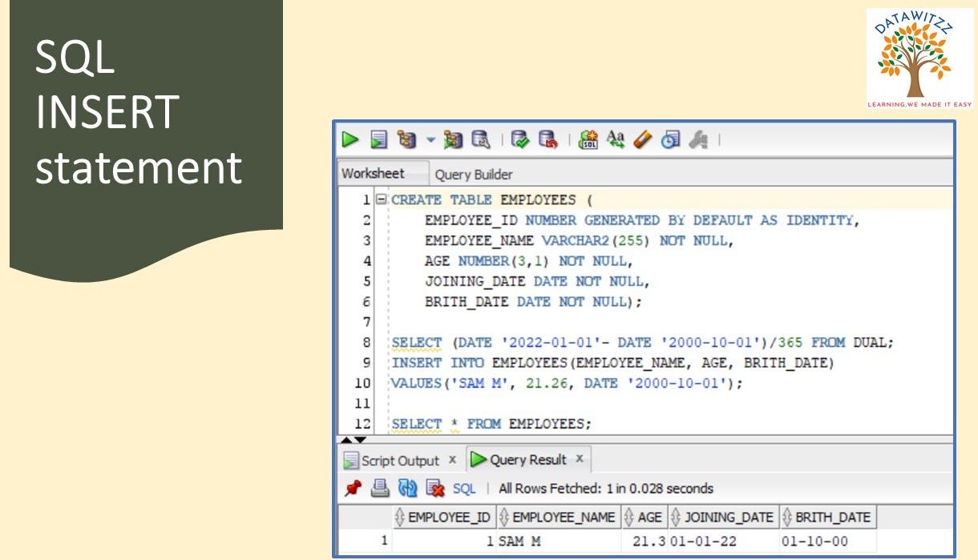The width and height of the screenshot is (978, 560).
Task: Refresh the query result grid
Action: (406, 488)
